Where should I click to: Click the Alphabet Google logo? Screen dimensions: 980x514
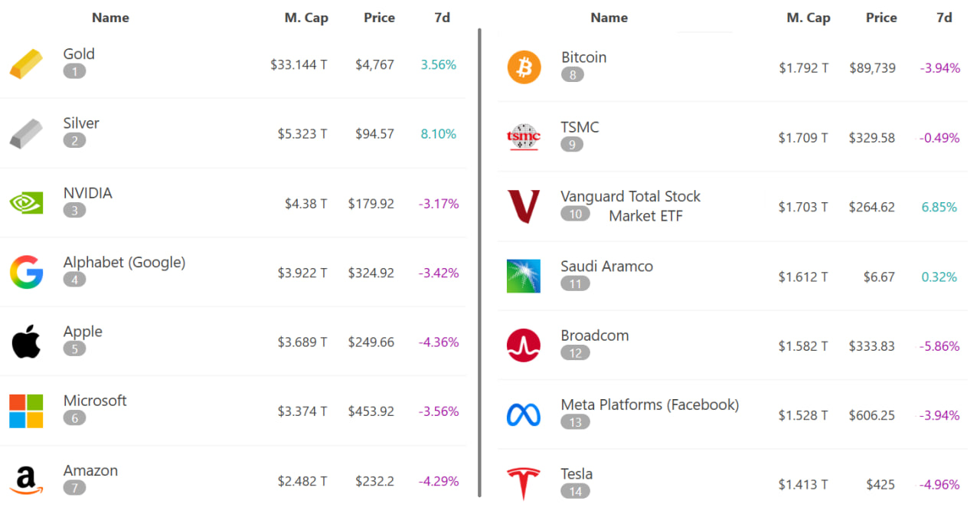[26, 272]
